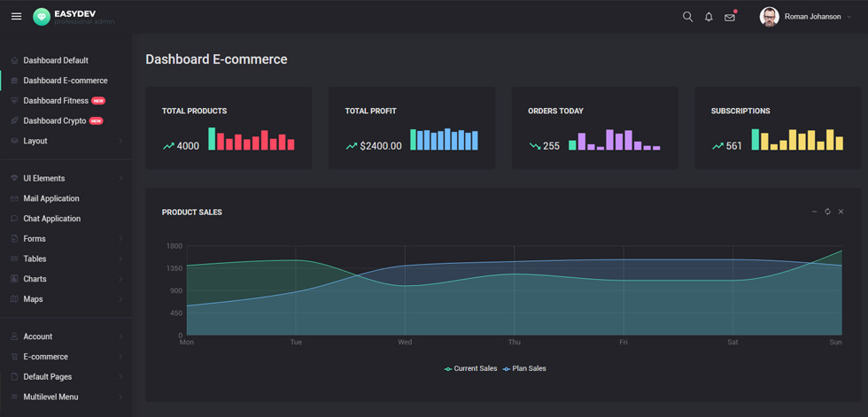Toggle Current Sales legend series
Viewport: 868px width, 417px height.
[471, 368]
